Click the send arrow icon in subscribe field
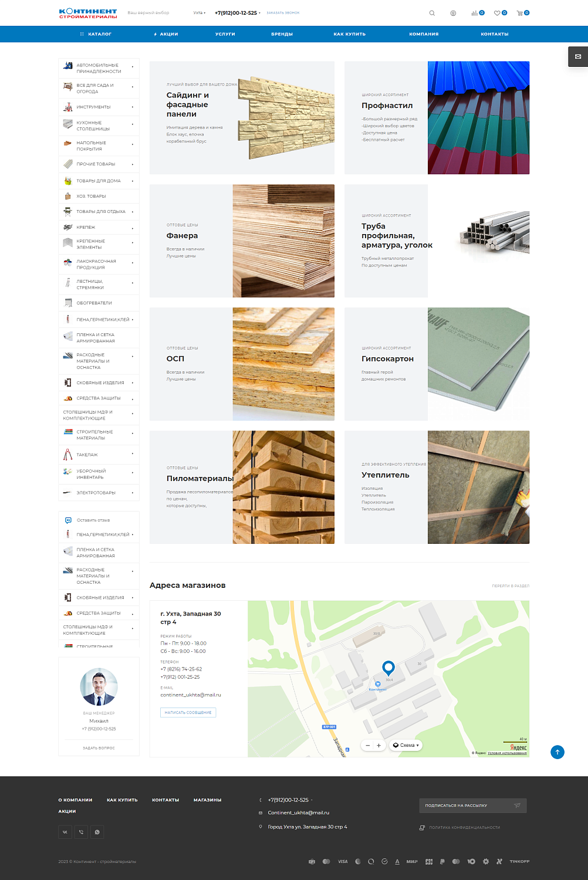The height and width of the screenshot is (880, 588). (x=517, y=805)
